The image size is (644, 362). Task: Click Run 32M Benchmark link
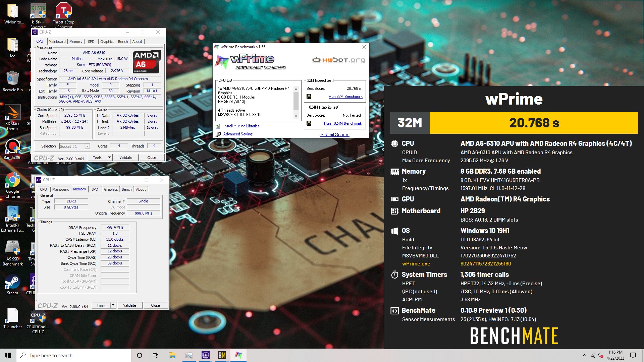(x=345, y=97)
